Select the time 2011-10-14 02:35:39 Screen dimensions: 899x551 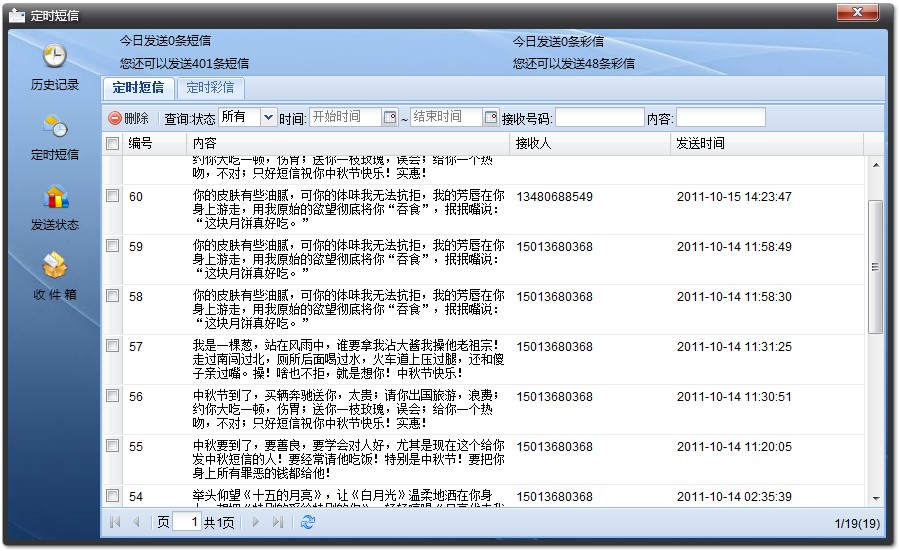point(734,497)
